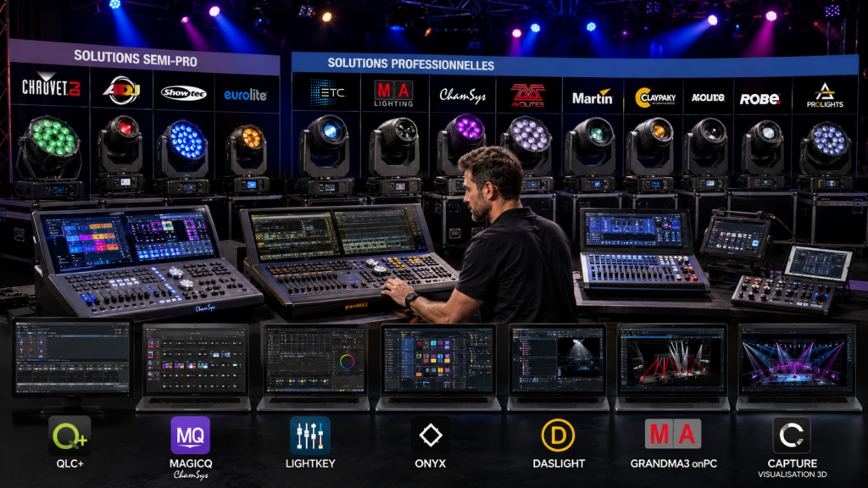Click the yellow Daslight D icon

point(558,435)
